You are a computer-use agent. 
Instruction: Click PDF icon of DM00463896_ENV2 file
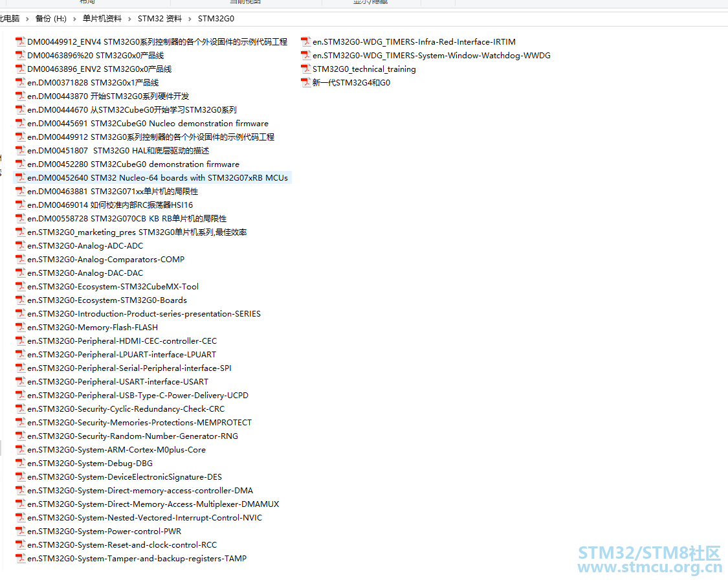click(20, 69)
